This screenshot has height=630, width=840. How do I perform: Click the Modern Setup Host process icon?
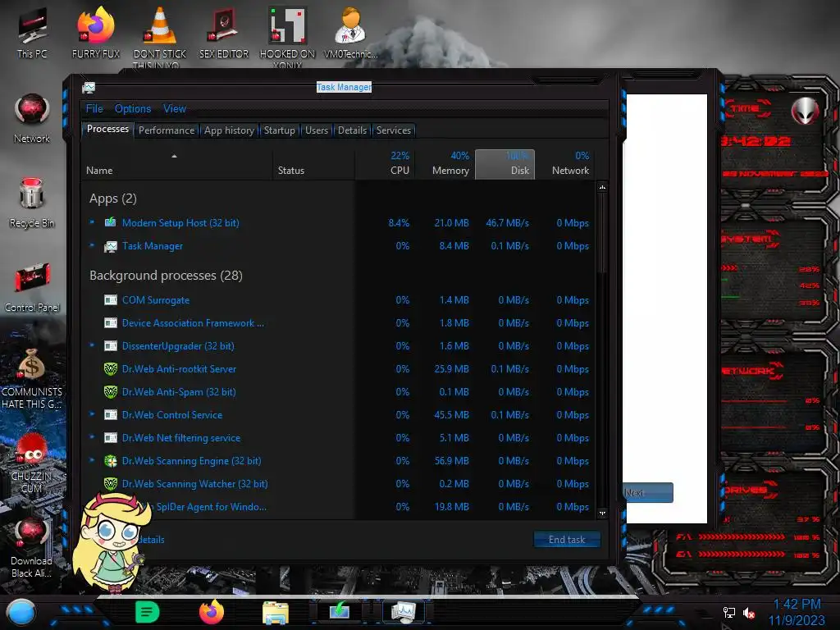click(111, 222)
